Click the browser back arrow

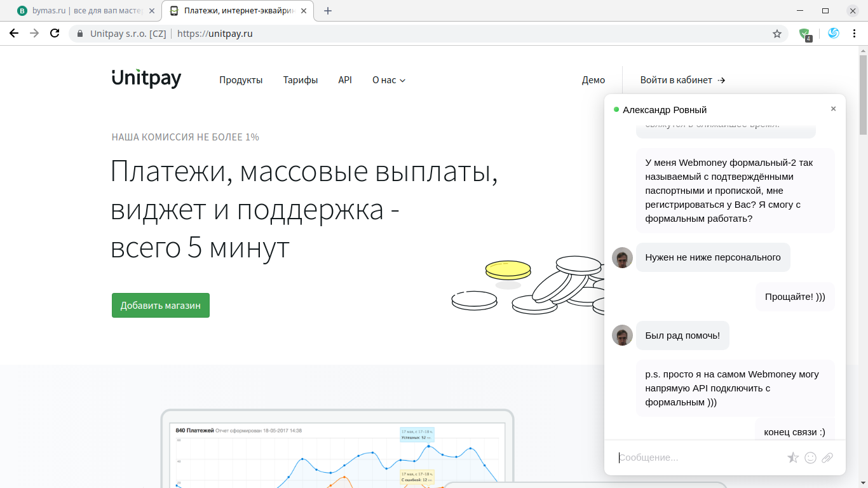point(14,34)
